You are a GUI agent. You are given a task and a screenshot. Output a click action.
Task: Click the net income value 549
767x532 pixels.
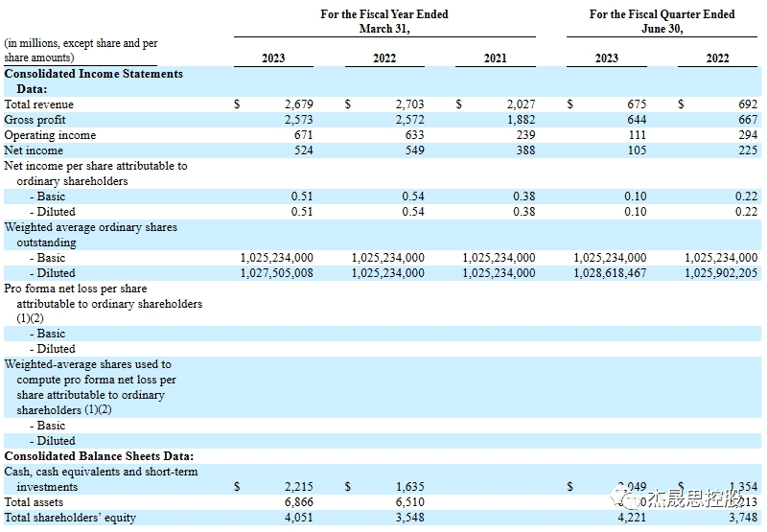[409, 150]
